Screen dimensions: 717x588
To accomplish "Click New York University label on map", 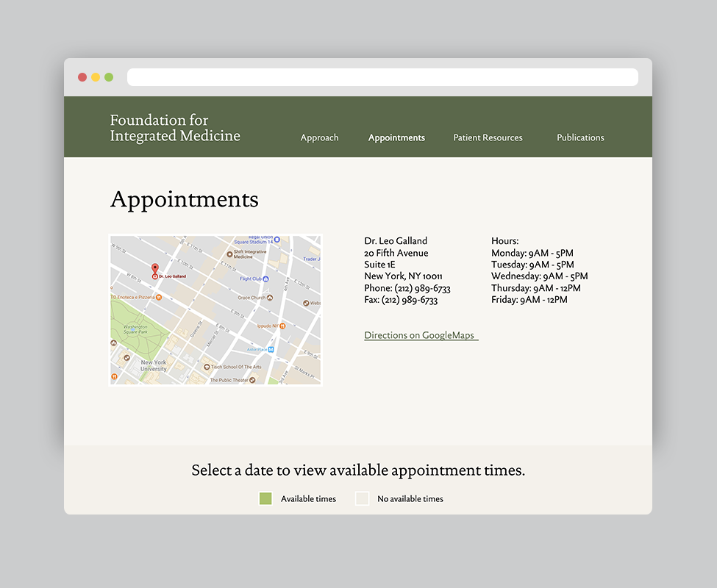I will [x=153, y=365].
